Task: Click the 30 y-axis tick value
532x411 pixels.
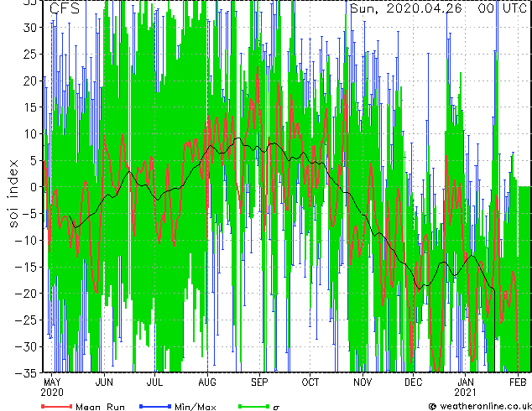Action: click(30, 27)
